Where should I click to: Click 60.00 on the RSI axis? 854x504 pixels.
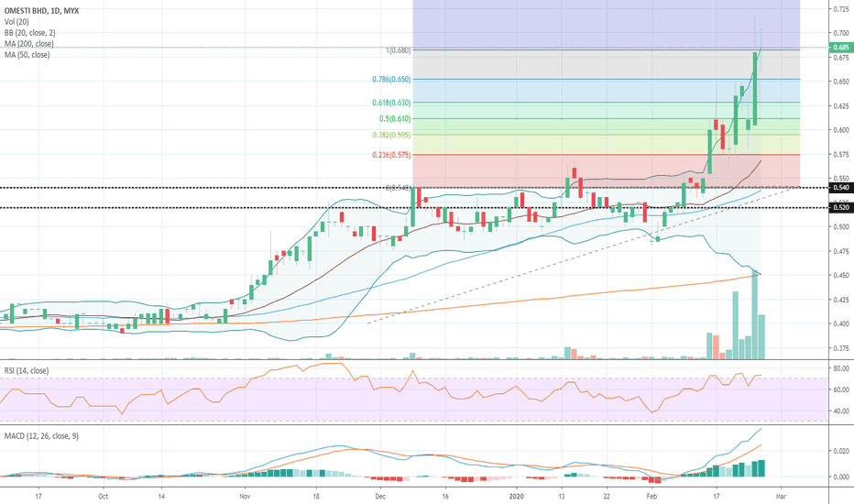[841, 389]
